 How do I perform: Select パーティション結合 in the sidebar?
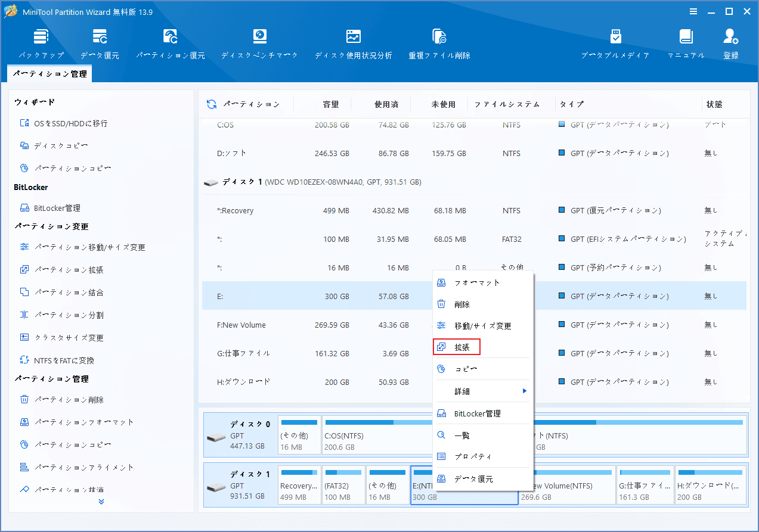point(62,293)
